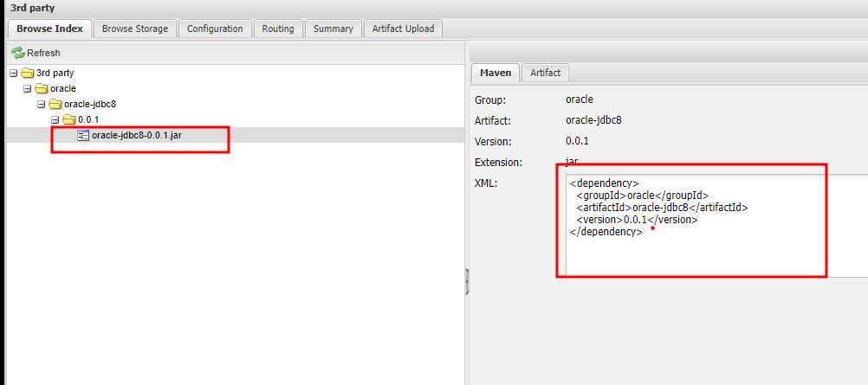Click the 3rd party panel title

coord(32,9)
